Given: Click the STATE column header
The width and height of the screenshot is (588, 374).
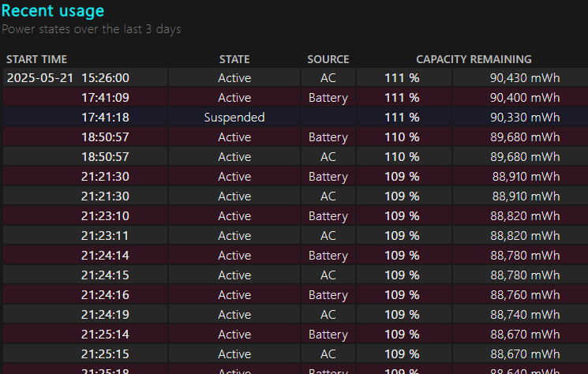Looking at the screenshot, I should click(234, 59).
